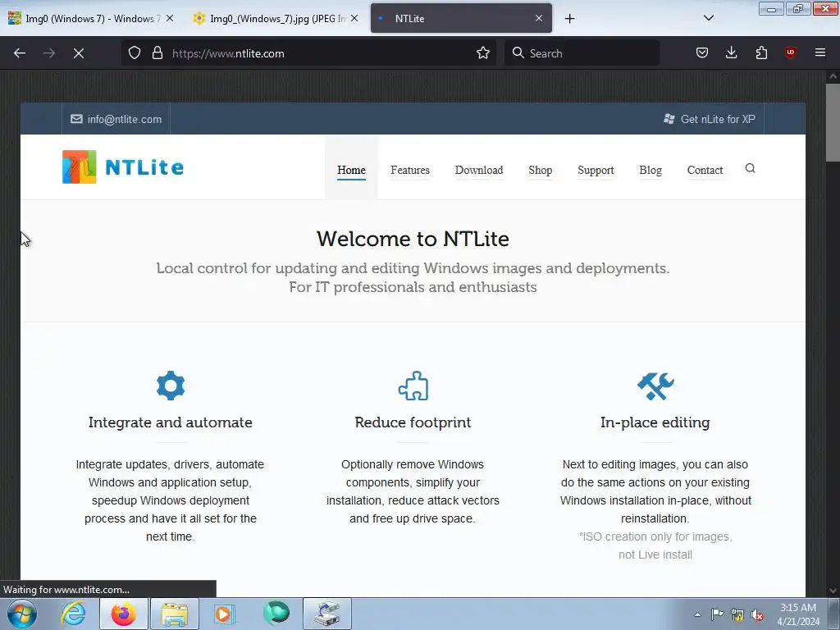Viewport: 840px width, 630px height.
Task: Open the Home menu item
Action: [351, 170]
